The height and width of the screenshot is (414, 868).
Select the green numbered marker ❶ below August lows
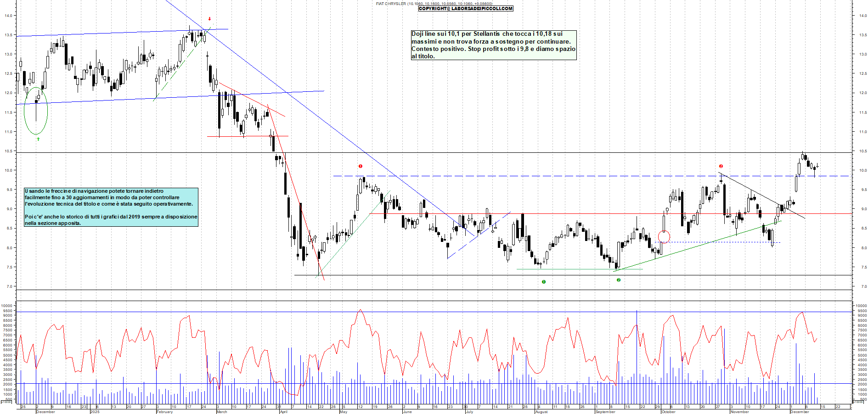544,281
